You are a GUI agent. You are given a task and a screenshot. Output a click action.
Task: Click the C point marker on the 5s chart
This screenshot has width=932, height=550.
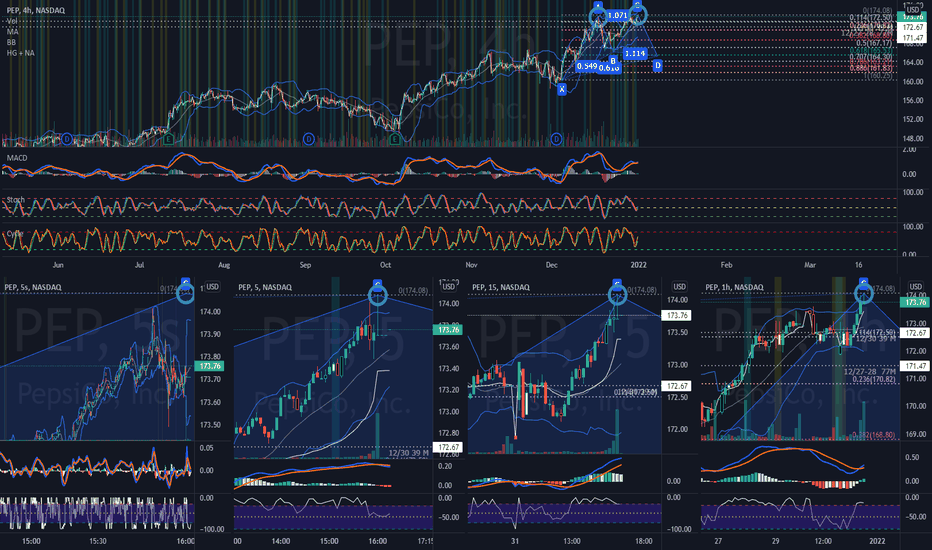click(x=185, y=283)
